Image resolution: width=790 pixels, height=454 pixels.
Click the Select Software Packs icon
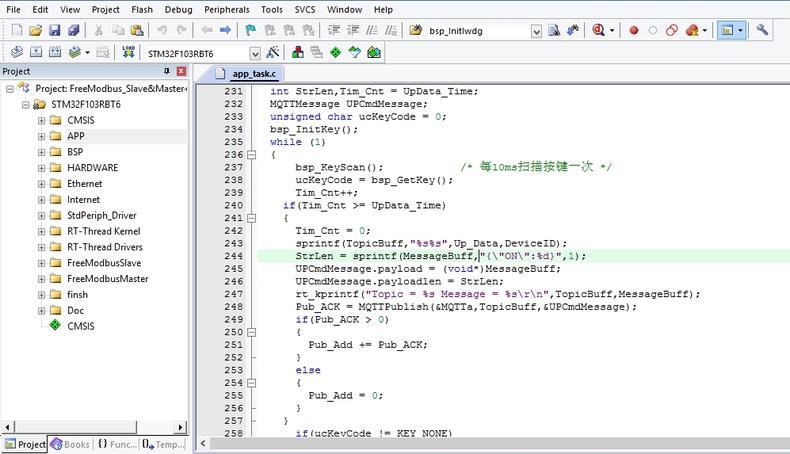[x=355, y=52]
